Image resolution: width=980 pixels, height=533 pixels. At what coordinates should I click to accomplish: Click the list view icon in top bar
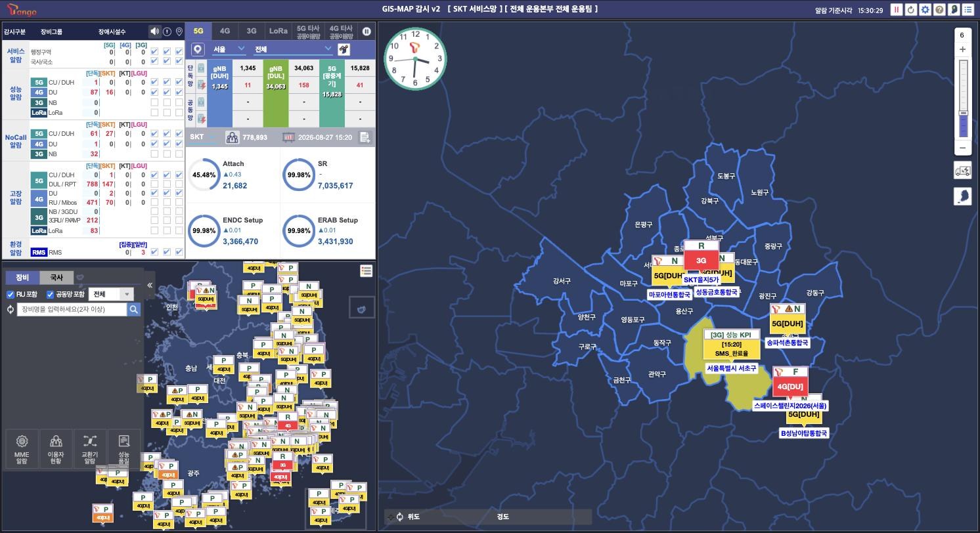click(968, 10)
